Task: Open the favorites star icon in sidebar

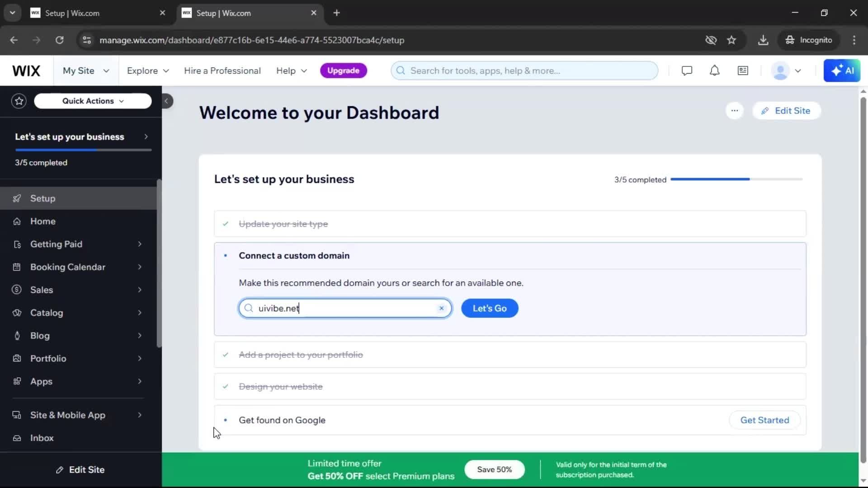Action: [x=19, y=101]
